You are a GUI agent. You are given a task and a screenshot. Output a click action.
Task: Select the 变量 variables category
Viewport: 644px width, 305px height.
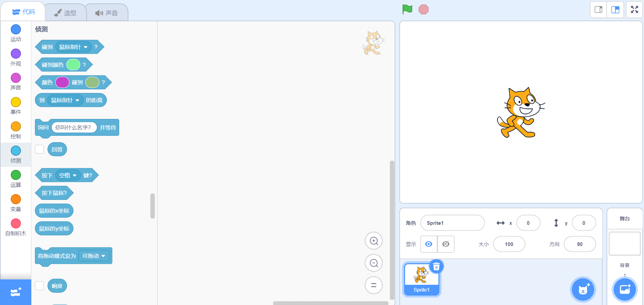pos(16,203)
